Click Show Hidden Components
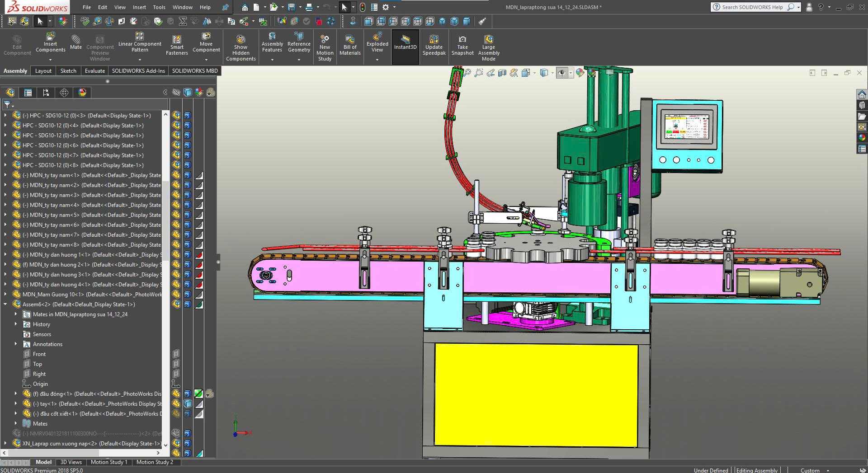 (x=241, y=48)
